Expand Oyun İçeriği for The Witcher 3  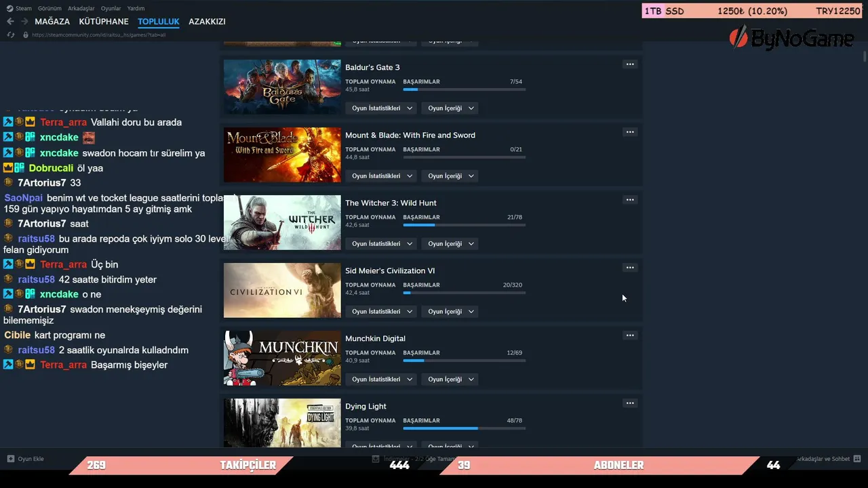(450, 244)
